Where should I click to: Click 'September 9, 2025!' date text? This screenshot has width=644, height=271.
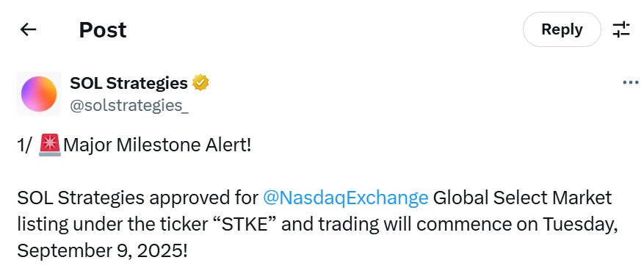(x=102, y=251)
